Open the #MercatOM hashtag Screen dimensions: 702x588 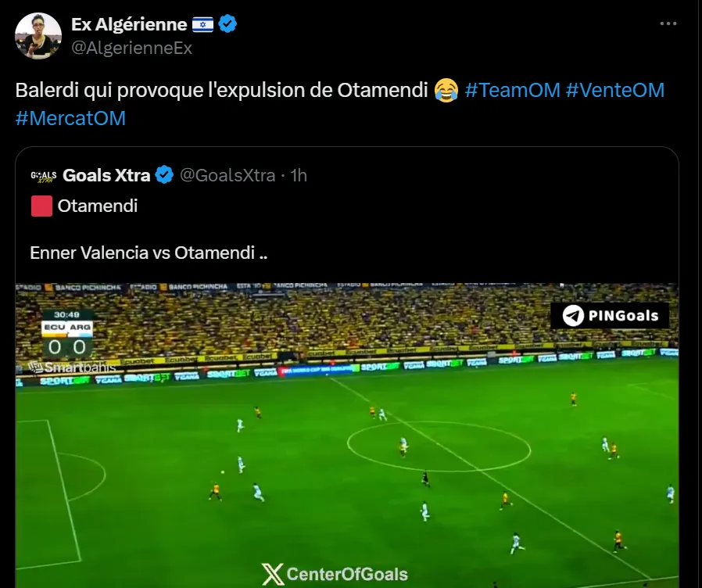(70, 118)
